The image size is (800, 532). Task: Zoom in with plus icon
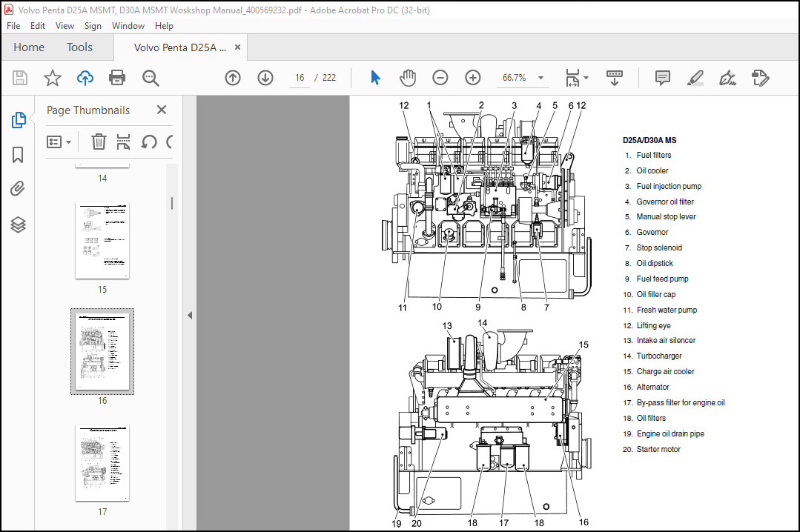(473, 78)
